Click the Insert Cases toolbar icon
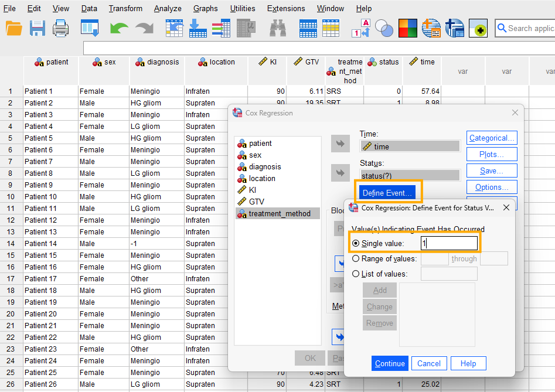555x392 pixels. click(x=308, y=28)
